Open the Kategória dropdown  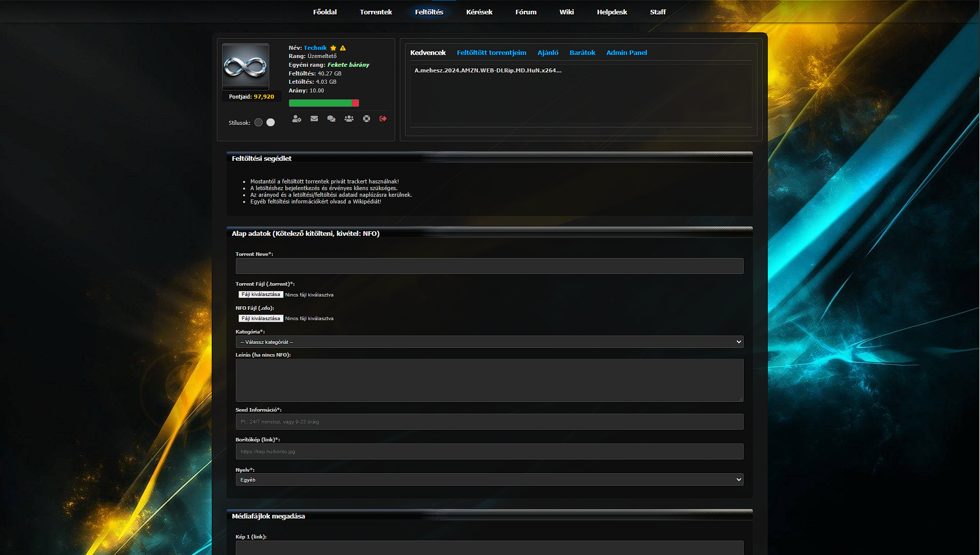[489, 342]
